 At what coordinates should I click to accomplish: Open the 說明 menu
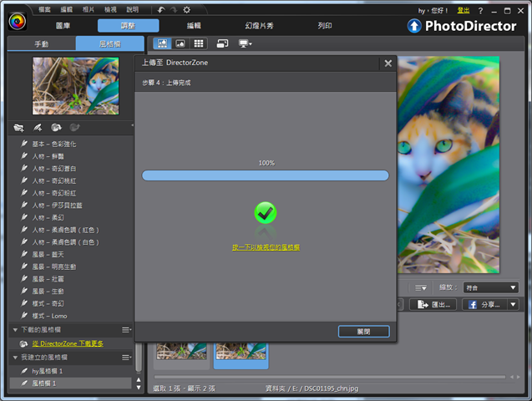click(x=132, y=9)
